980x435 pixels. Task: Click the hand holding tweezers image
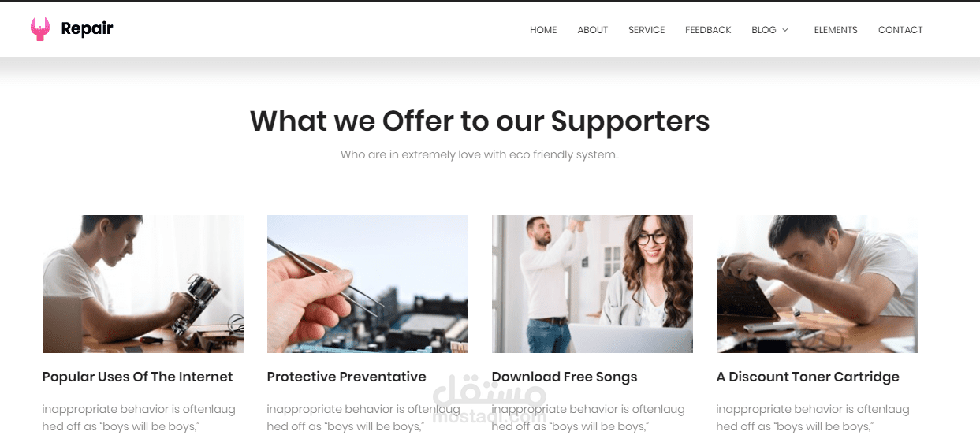[367, 284]
